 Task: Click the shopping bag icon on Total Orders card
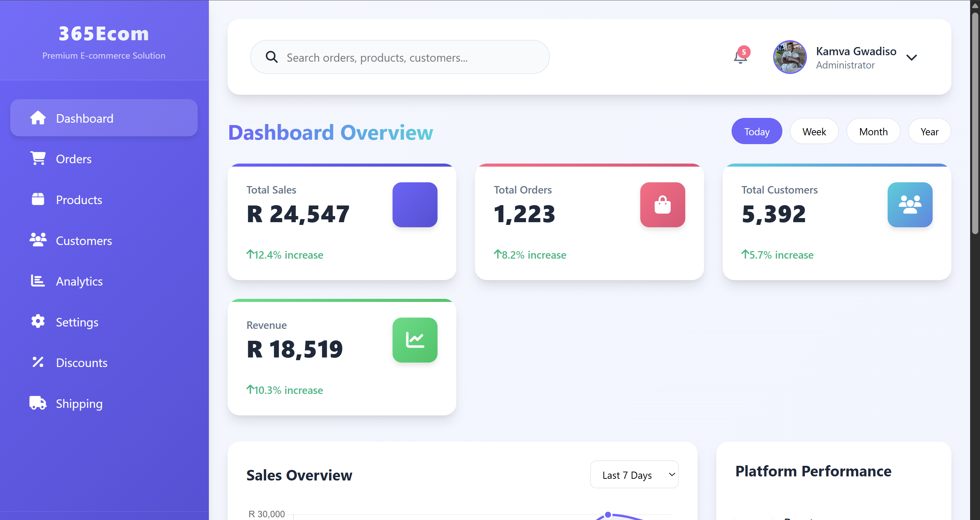coord(662,205)
